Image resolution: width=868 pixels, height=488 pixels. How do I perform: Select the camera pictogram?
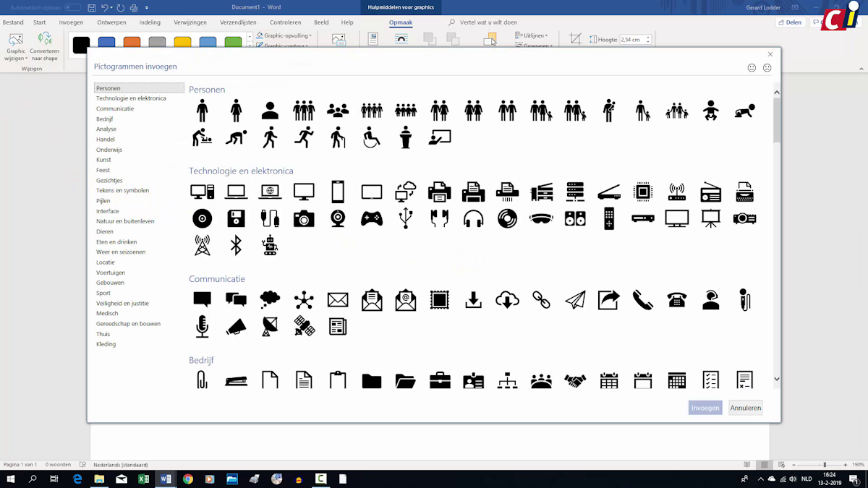click(x=304, y=218)
